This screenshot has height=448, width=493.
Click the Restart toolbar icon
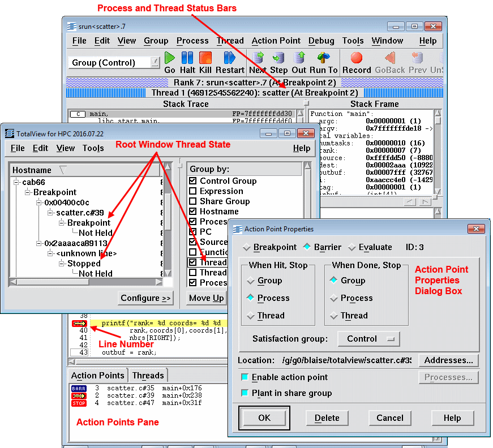(230, 58)
